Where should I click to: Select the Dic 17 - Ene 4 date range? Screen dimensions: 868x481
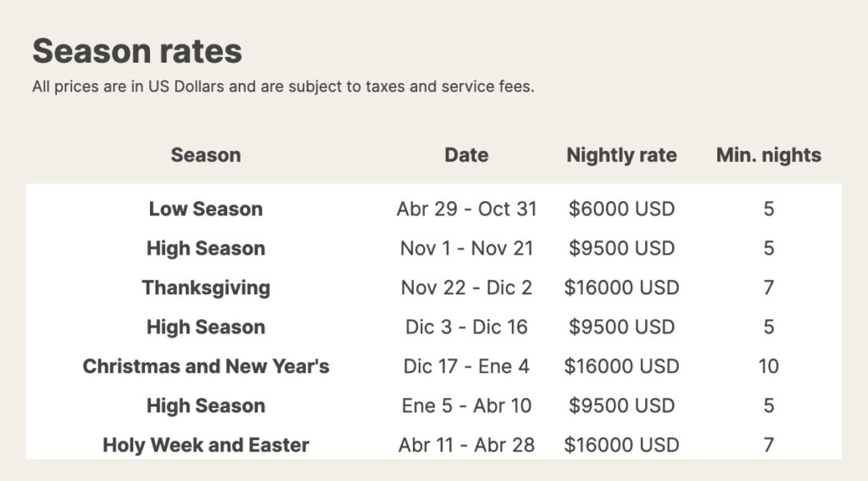pos(467,366)
